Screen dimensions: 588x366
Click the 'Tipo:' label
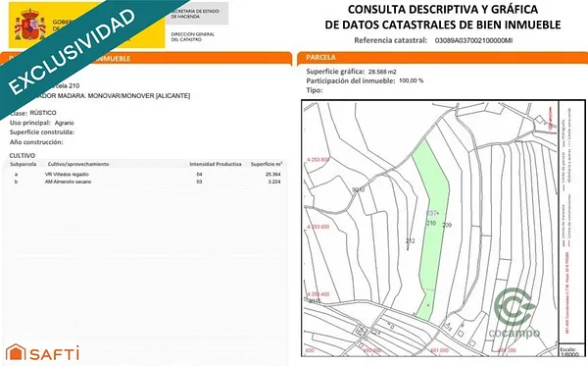(x=315, y=90)
